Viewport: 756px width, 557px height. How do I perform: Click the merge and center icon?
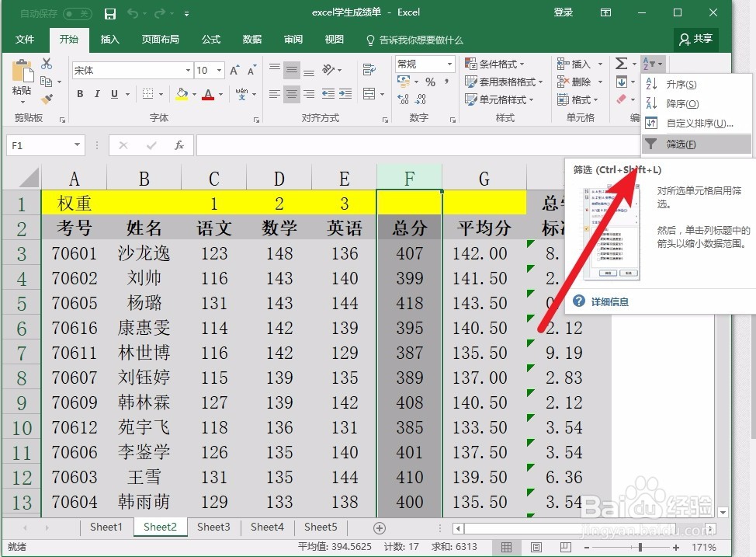click(369, 94)
